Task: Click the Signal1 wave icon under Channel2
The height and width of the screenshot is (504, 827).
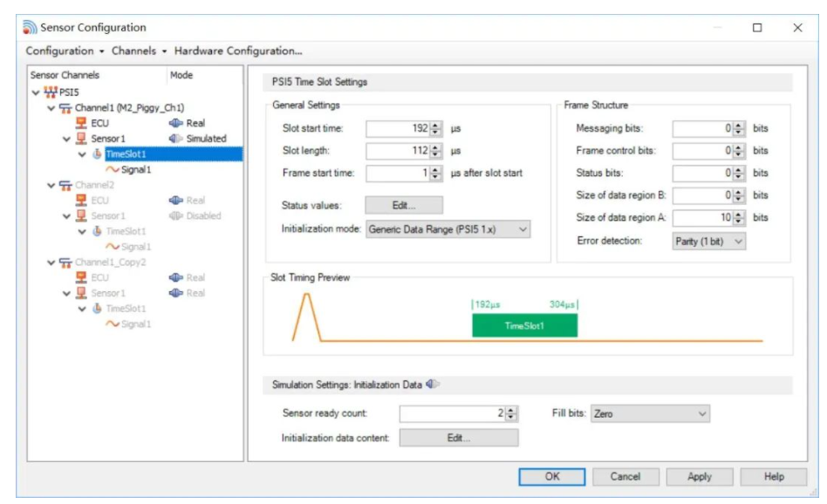Action: (x=112, y=247)
